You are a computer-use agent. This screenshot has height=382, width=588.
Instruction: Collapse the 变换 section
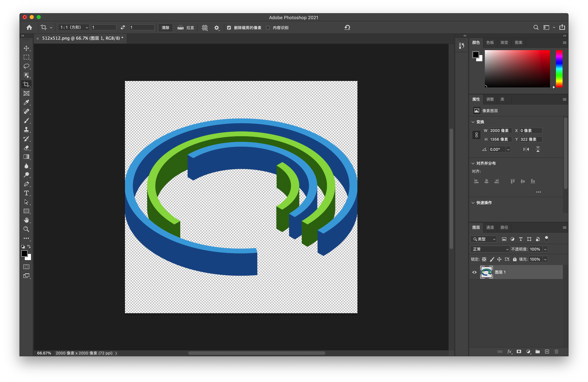point(473,122)
